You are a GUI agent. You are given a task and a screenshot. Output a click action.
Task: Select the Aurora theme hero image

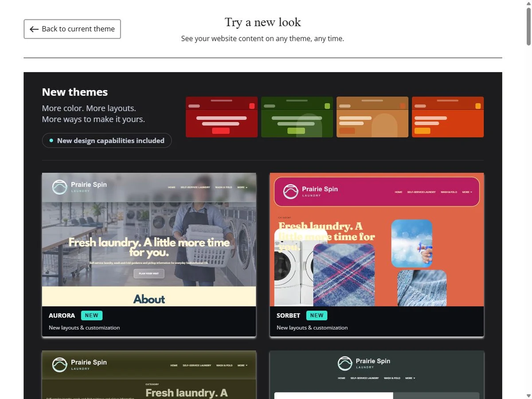point(149,230)
